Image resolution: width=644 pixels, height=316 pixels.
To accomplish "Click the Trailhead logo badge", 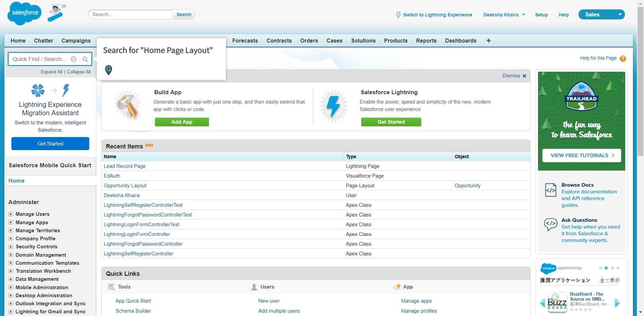I will 581,96.
